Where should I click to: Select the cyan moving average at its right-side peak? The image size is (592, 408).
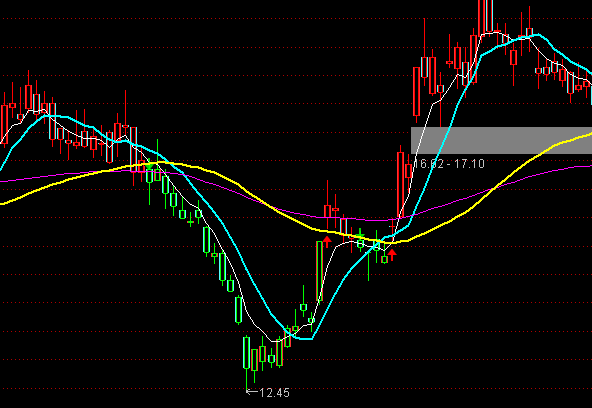(x=538, y=35)
